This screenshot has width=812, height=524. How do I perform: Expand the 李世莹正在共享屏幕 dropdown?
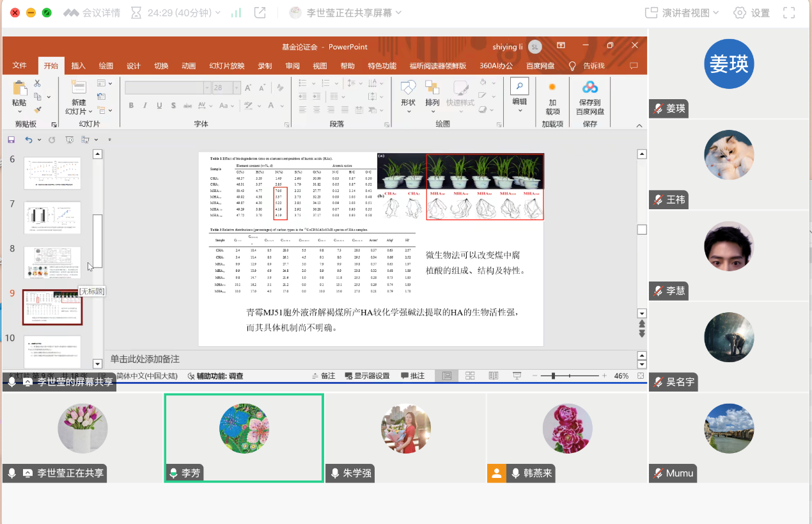click(346, 13)
